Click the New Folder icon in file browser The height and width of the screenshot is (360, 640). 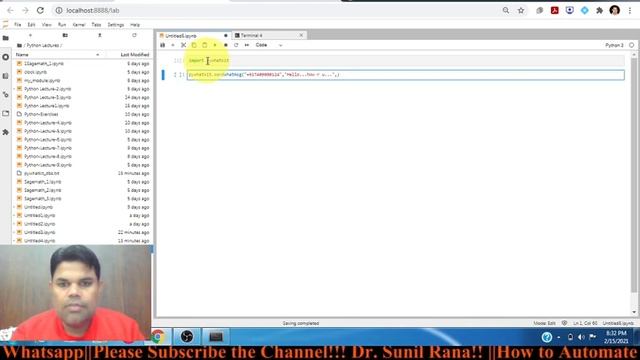65,36
